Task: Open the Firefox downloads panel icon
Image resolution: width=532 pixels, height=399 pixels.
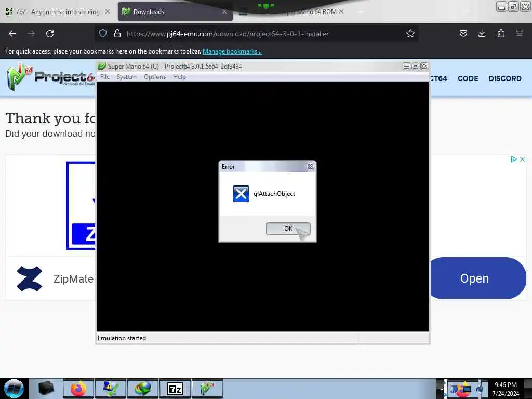Action: tap(482, 33)
